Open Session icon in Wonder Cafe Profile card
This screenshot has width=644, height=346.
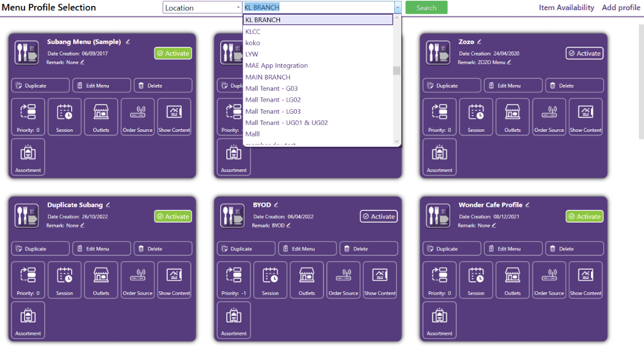click(476, 280)
